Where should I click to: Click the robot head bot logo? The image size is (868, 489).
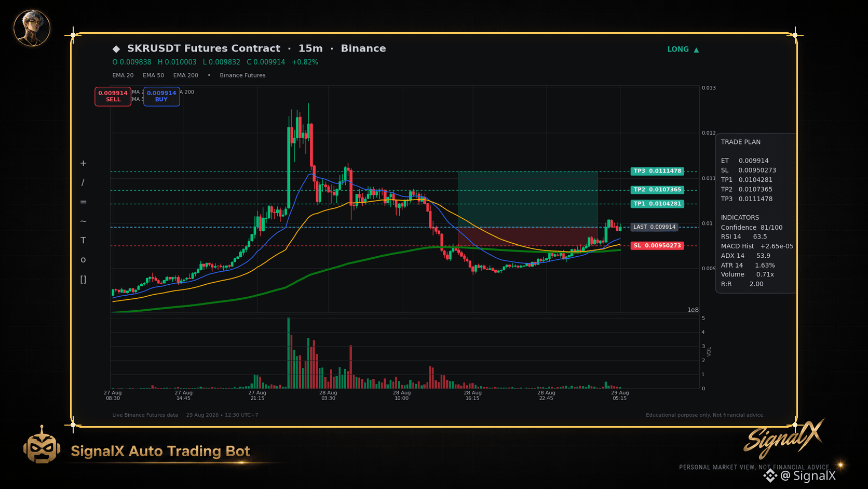(x=42, y=445)
